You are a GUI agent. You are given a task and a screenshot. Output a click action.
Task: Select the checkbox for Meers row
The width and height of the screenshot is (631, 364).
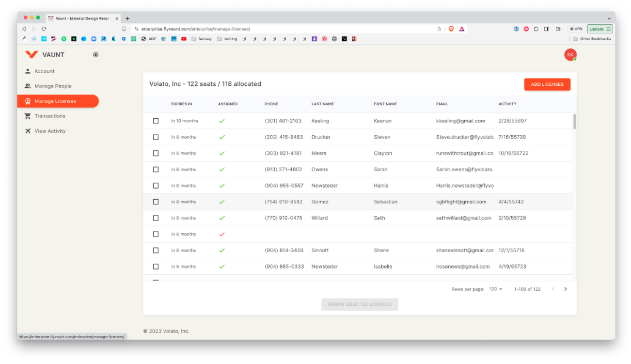(156, 153)
